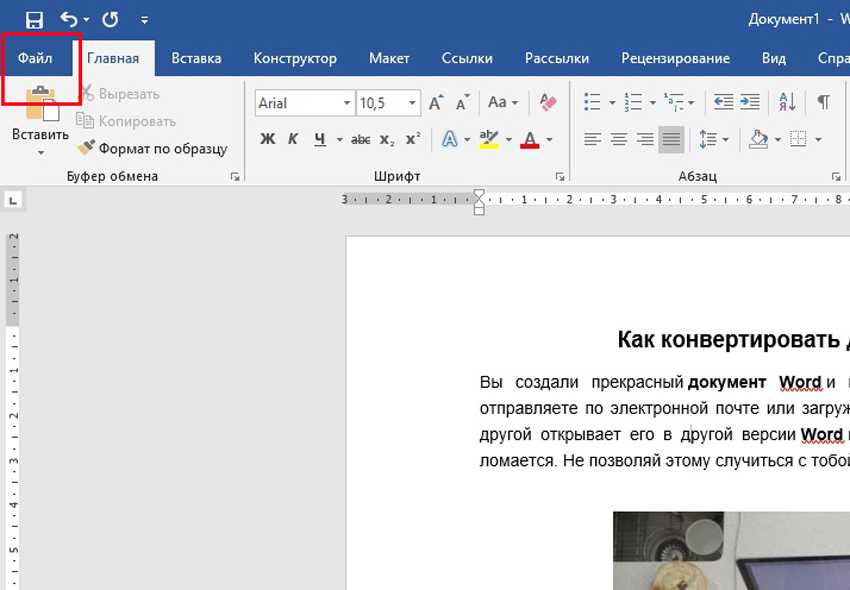The height and width of the screenshot is (590, 850).
Task: Toggle strikethrough abc formatting
Action: tap(360, 140)
